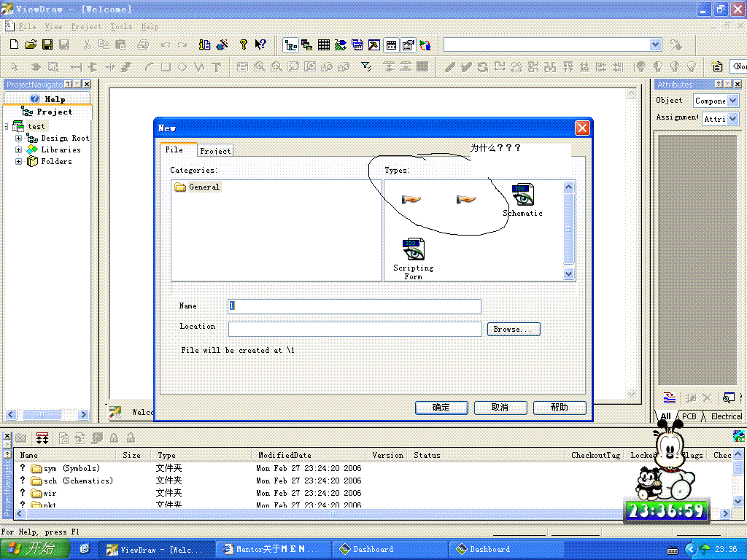The width and height of the screenshot is (747, 560).
Task: Open the Internet Explorer quick launch icon
Action: tap(85, 549)
